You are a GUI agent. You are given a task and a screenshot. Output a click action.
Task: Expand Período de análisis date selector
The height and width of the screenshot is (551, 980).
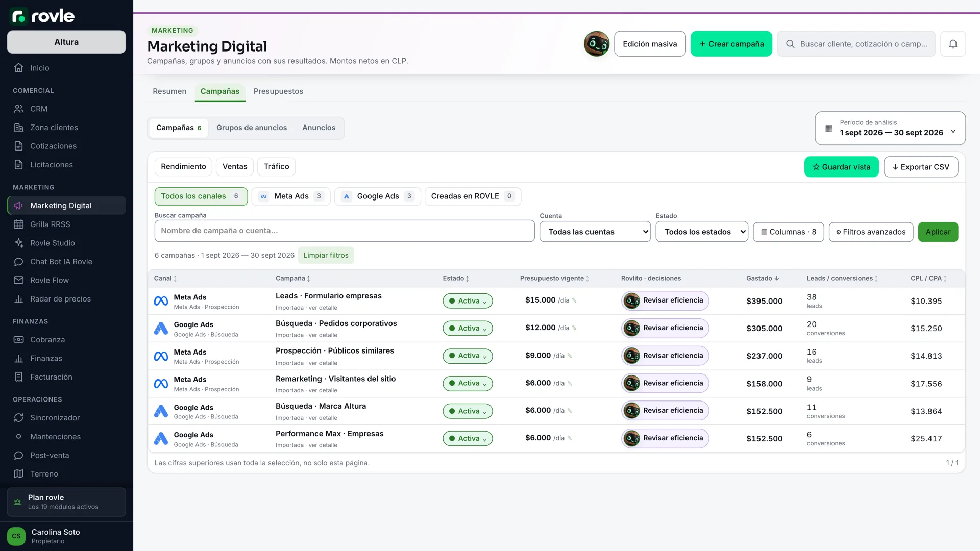(890, 128)
